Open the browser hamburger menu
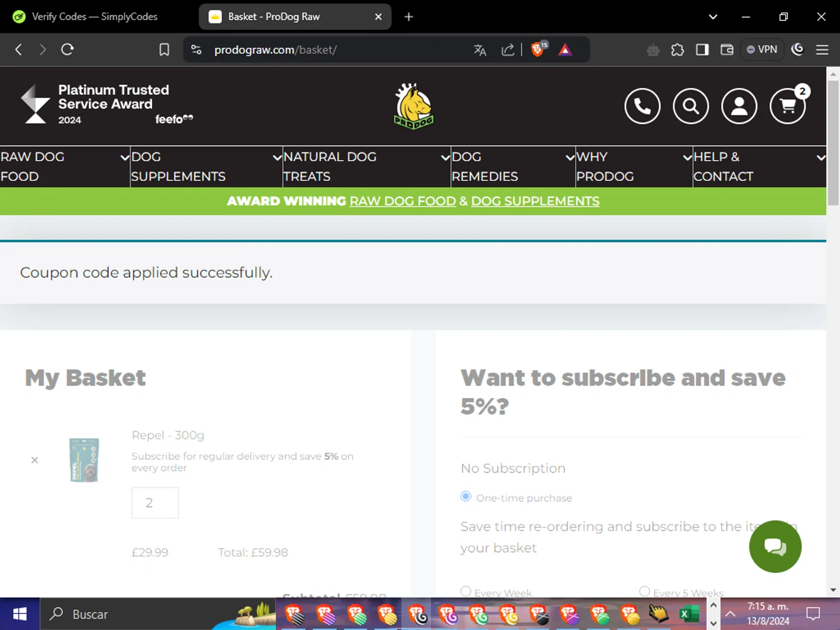 coord(822,50)
